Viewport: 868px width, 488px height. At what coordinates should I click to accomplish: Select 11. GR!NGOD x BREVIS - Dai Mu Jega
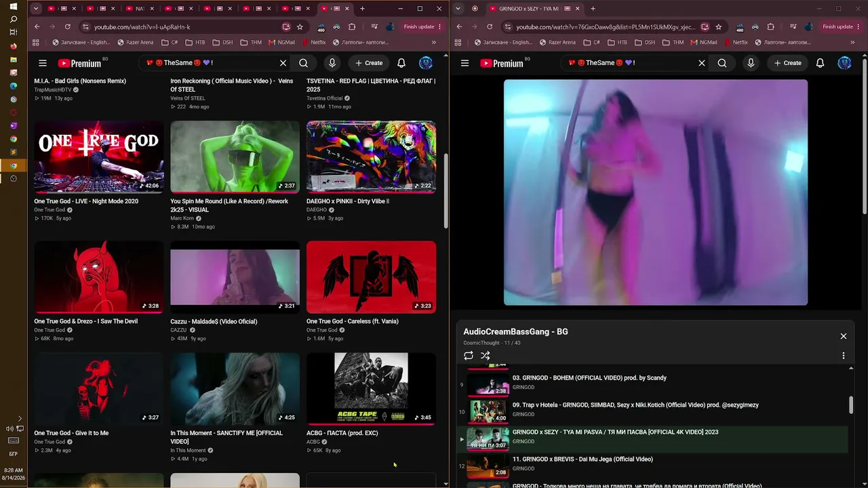click(654, 466)
